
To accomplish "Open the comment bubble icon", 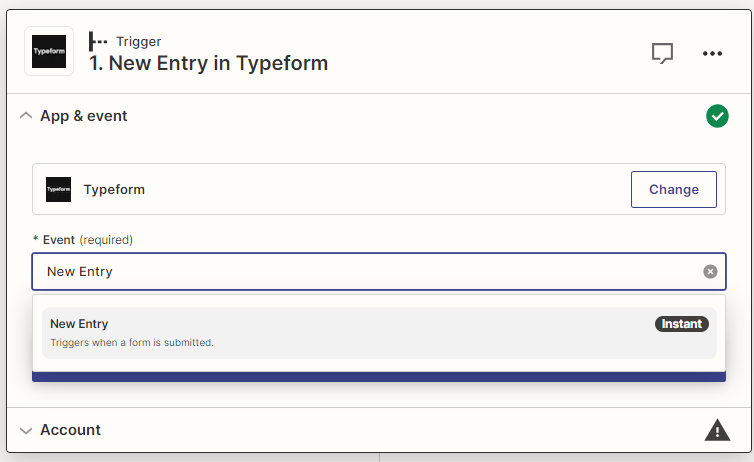I will coord(662,53).
